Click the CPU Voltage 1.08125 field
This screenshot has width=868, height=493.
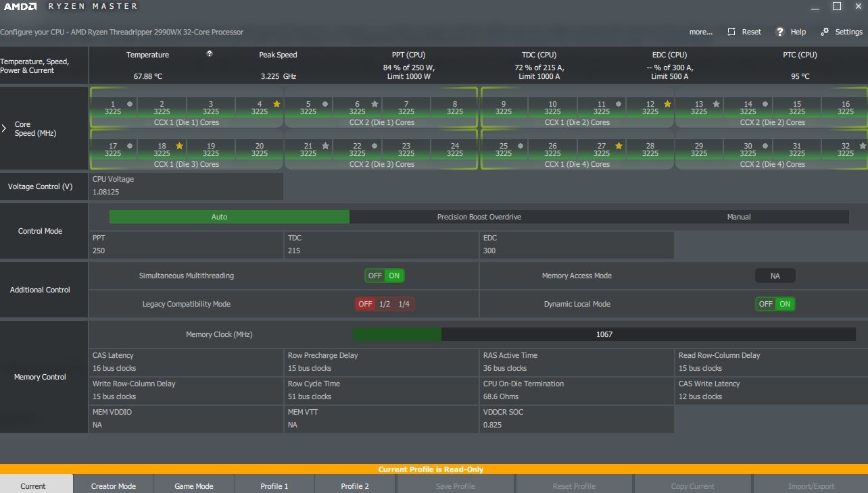pos(186,186)
